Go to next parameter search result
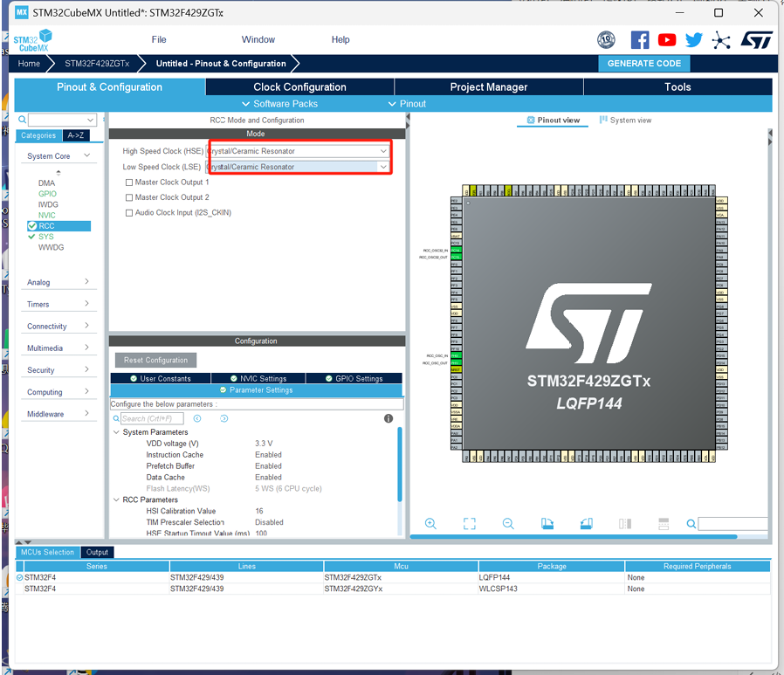This screenshot has width=784, height=675. click(224, 418)
